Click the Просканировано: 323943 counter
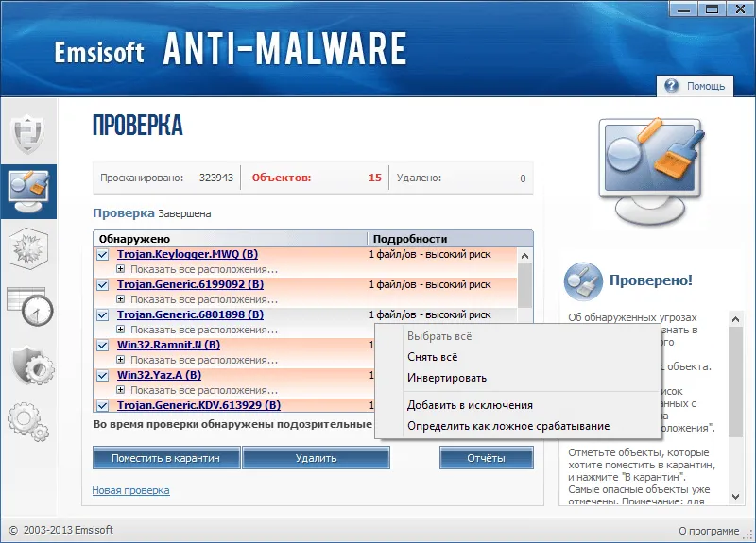Viewport: 756px width, 543px height. (167, 178)
